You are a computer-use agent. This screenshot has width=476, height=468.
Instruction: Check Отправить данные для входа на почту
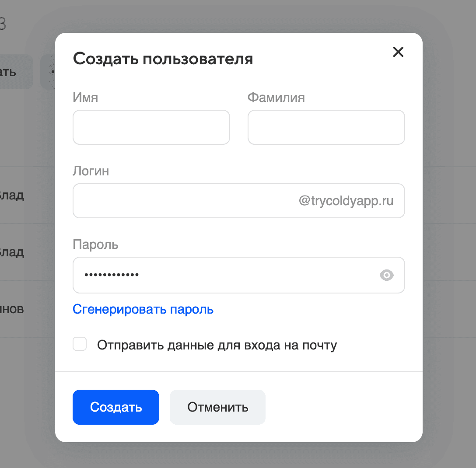80,344
